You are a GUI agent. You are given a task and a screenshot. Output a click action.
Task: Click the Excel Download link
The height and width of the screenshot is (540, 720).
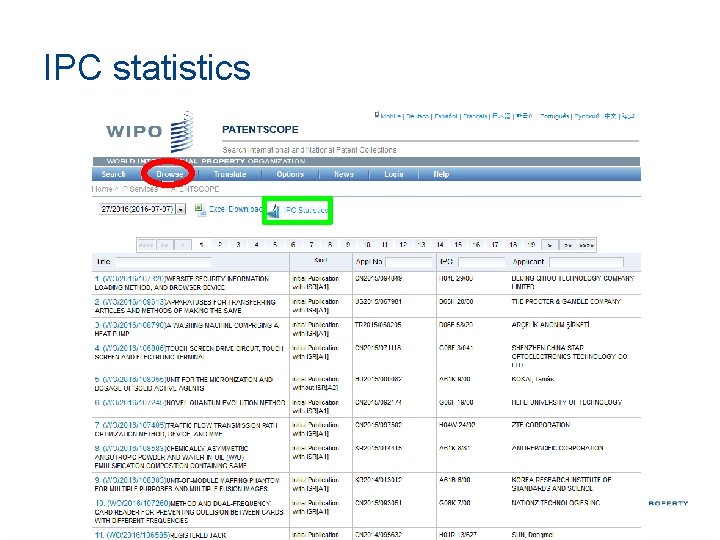235,209
